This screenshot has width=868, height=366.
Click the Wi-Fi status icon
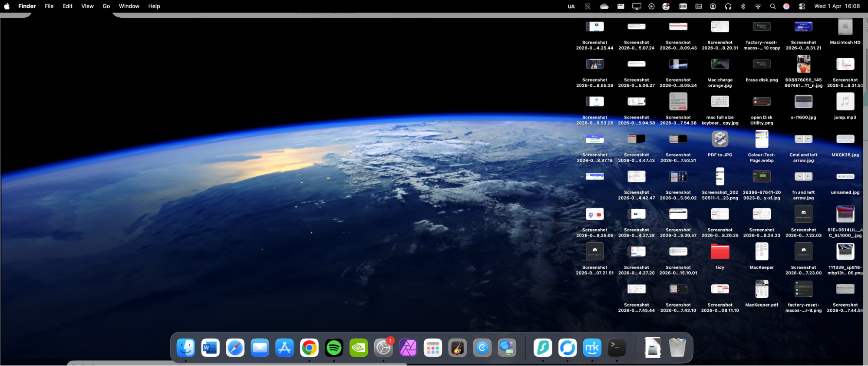[758, 6]
